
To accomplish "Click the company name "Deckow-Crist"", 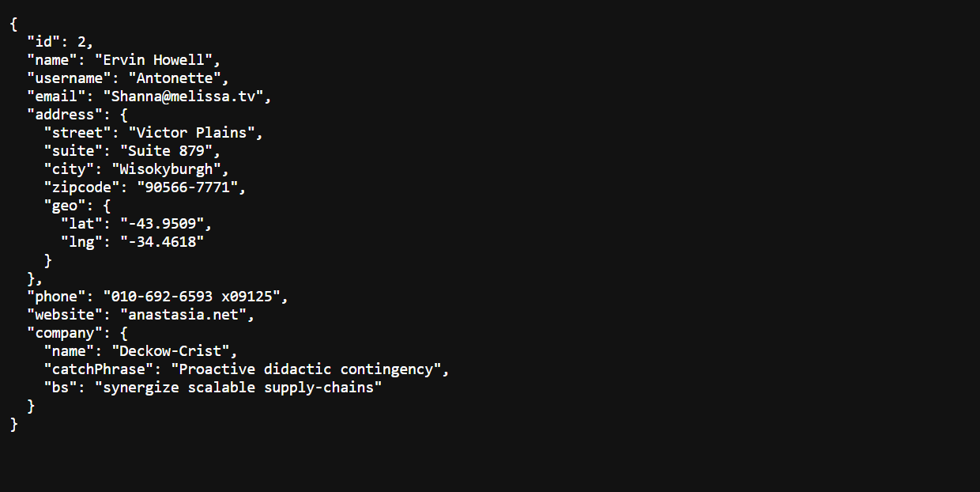I will [x=170, y=351].
